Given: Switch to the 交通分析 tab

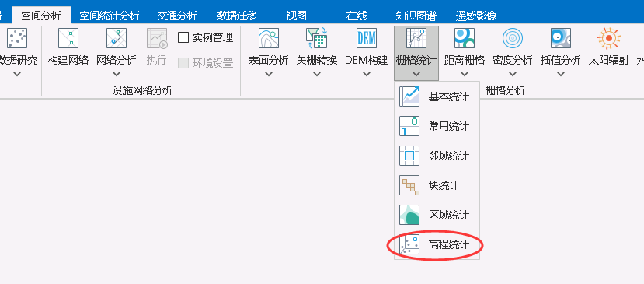Looking at the screenshot, I should tap(177, 16).
